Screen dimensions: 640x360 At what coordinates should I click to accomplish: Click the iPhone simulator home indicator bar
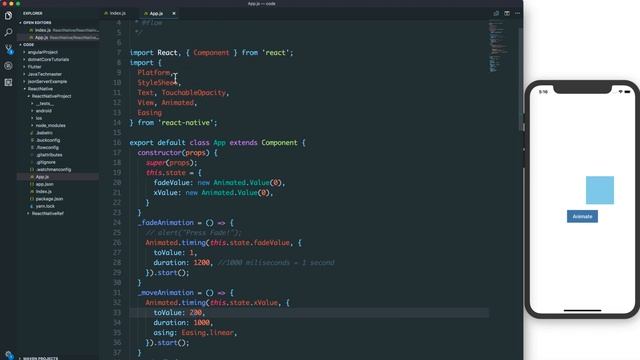click(x=582, y=311)
